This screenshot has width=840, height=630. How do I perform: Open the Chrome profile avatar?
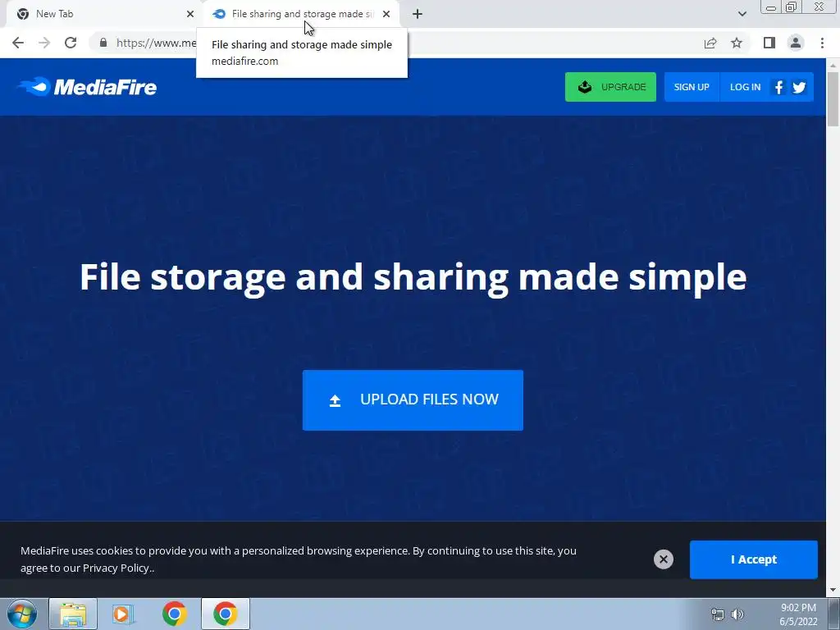[796, 43]
